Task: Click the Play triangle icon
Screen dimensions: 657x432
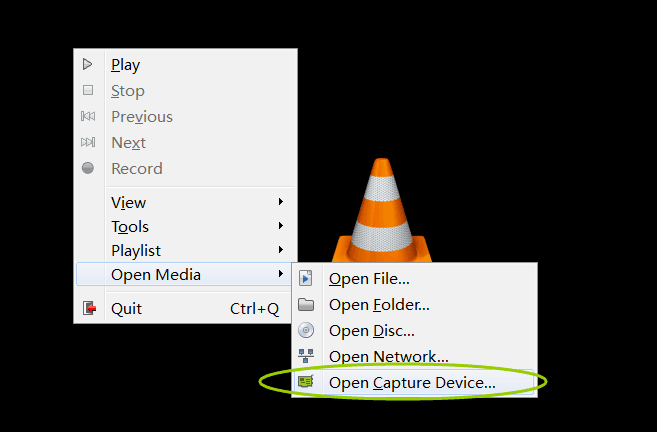Action: tap(88, 64)
